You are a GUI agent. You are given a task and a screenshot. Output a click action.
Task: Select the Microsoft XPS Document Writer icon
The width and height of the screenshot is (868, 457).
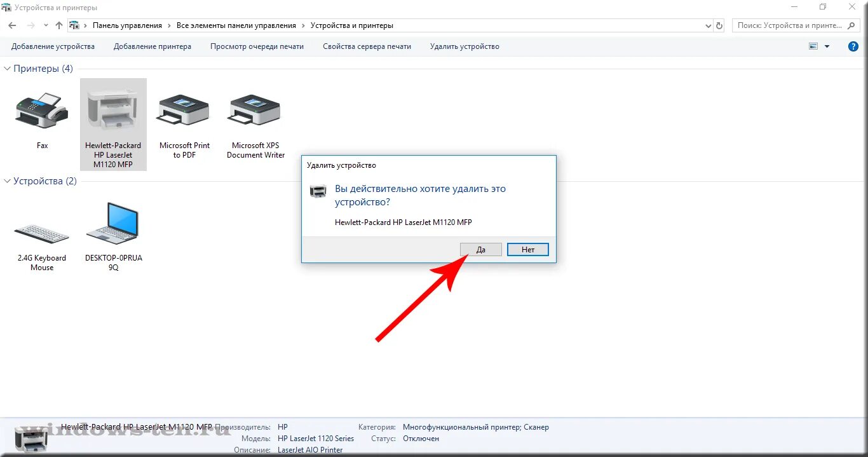click(x=255, y=111)
